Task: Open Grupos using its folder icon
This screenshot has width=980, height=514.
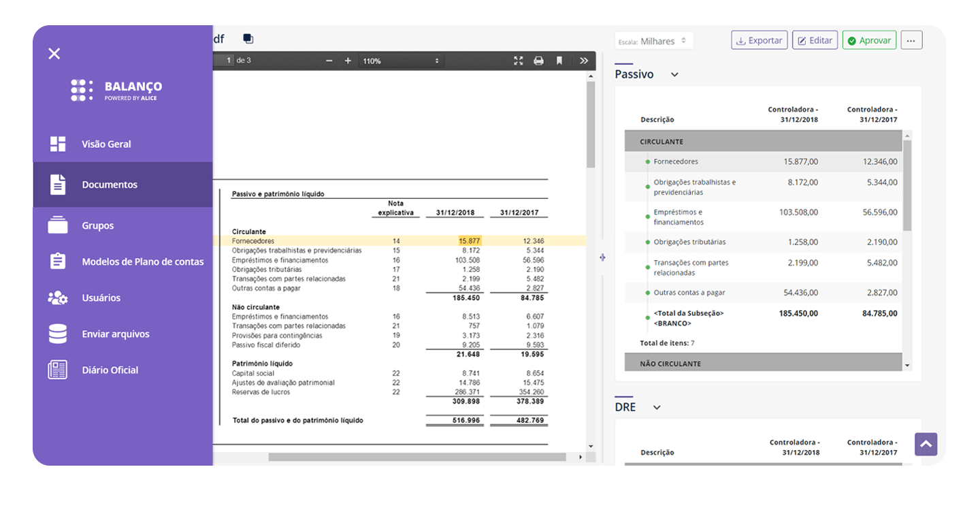Action: (57, 225)
